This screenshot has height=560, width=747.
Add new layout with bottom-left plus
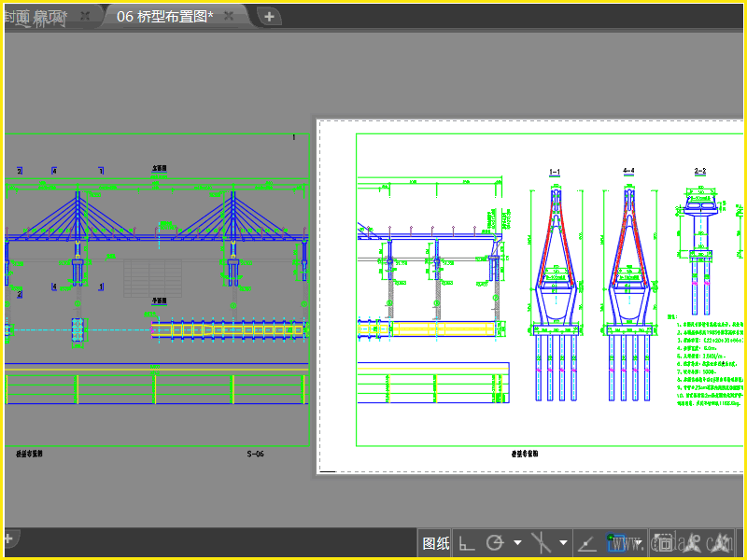click(x=7, y=539)
